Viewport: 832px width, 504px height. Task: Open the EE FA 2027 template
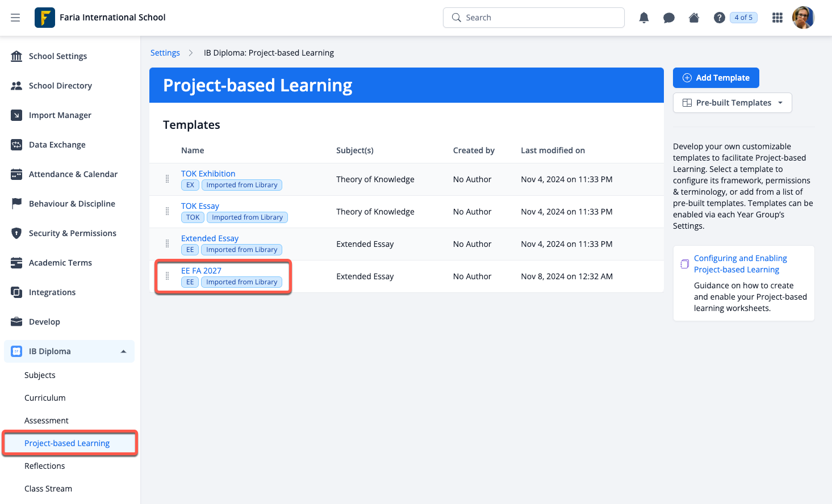pos(201,271)
